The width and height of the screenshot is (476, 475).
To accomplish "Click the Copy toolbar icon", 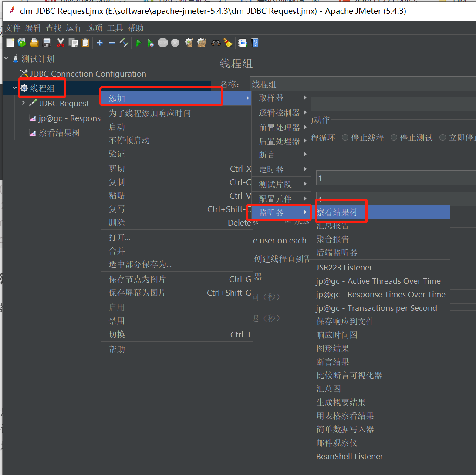I will click(73, 43).
